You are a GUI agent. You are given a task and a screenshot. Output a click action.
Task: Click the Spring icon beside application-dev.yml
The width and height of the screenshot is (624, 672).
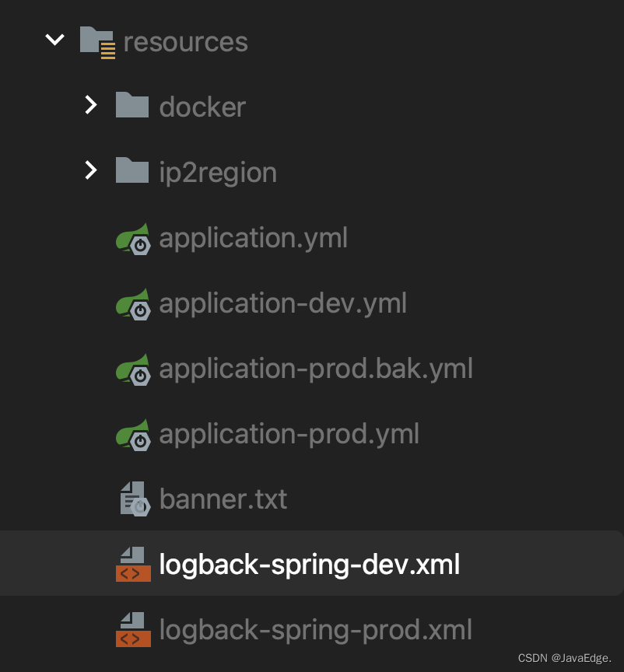point(132,304)
